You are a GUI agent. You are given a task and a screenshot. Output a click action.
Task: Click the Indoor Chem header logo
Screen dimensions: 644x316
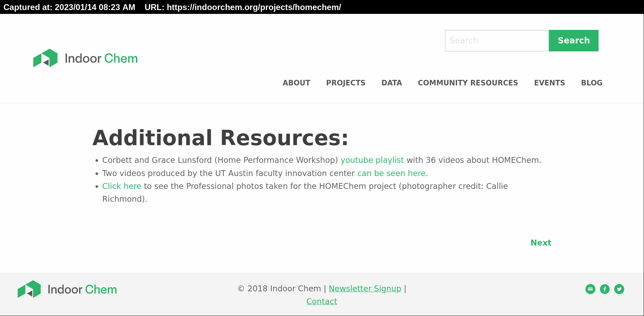coord(85,58)
